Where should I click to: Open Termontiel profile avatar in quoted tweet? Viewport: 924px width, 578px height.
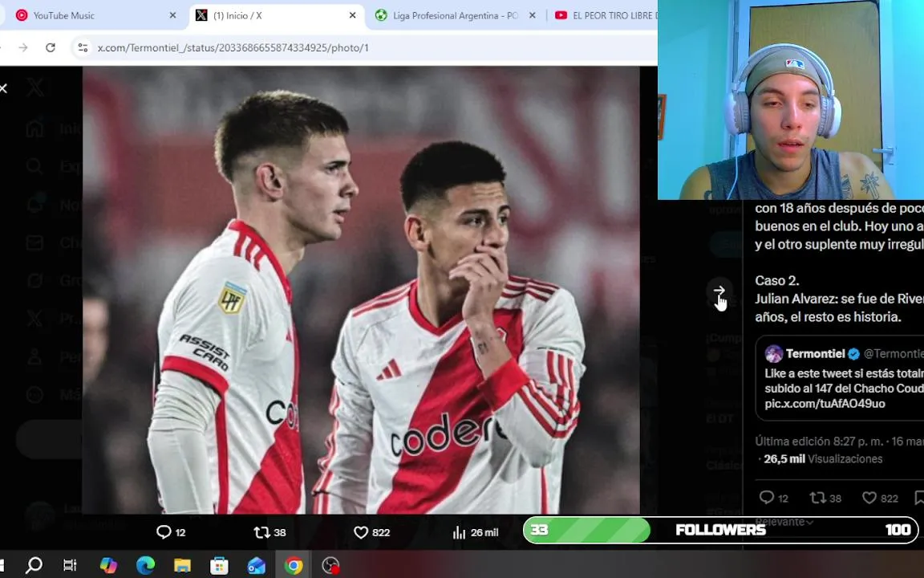click(774, 354)
